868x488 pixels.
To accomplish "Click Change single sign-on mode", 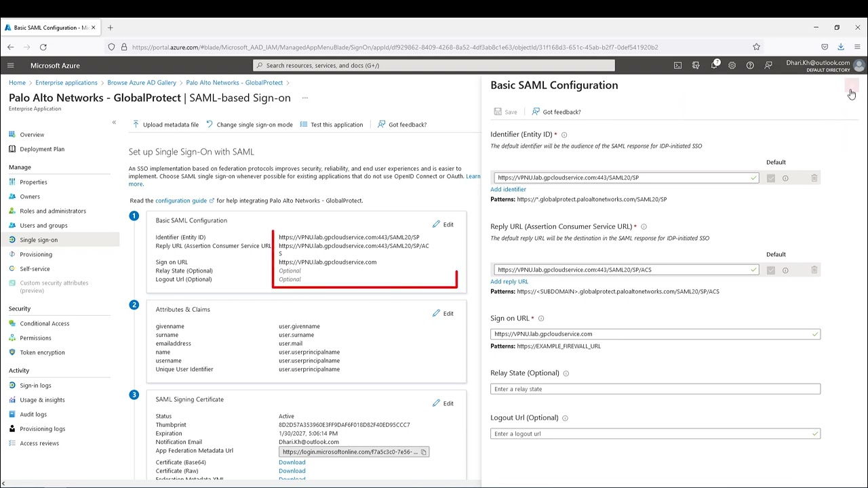I will click(250, 125).
